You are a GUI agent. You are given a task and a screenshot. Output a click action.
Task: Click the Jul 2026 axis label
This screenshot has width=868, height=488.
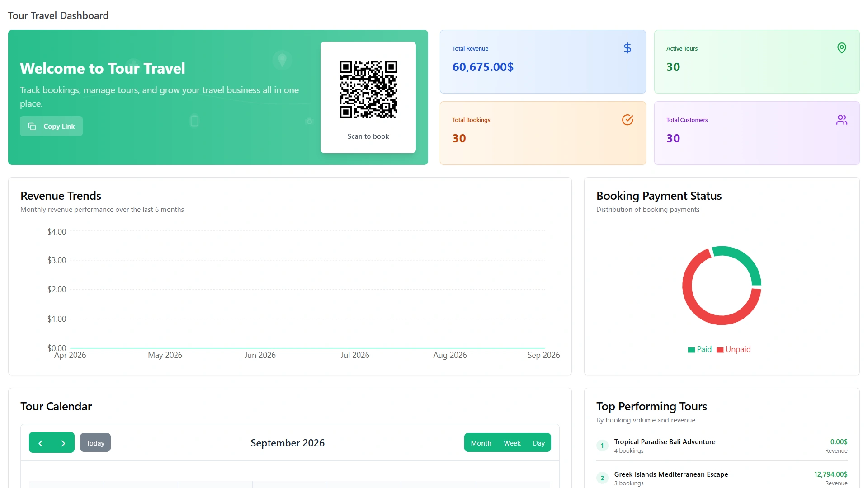tap(355, 355)
